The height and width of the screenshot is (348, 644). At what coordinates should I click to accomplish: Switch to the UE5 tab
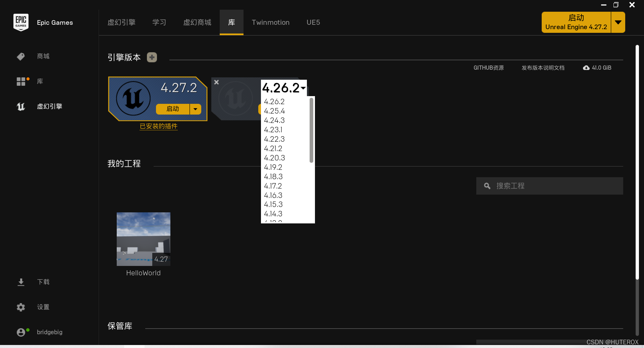tap(313, 22)
